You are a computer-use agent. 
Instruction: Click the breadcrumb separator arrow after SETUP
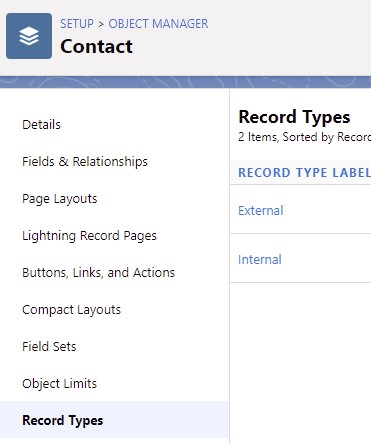101,24
